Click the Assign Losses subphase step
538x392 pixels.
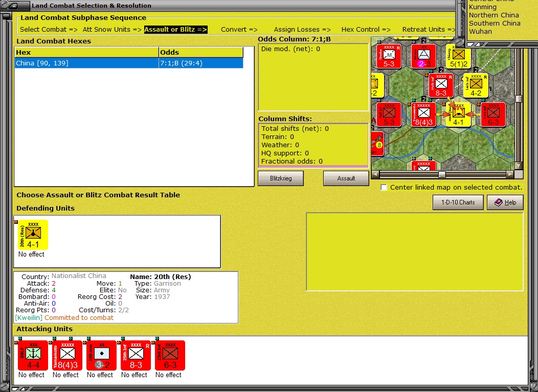click(x=302, y=30)
